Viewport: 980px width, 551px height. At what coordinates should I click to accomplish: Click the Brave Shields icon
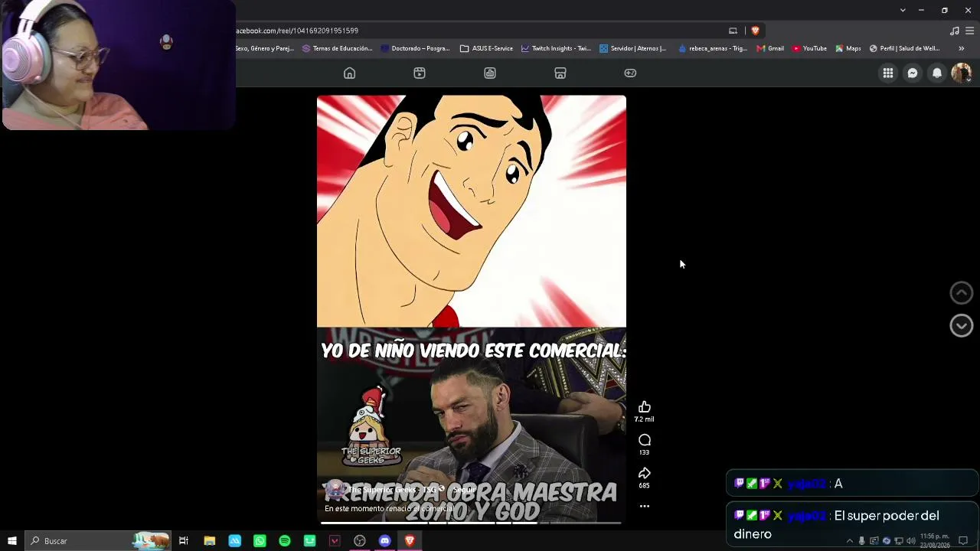pyautogui.click(x=755, y=31)
